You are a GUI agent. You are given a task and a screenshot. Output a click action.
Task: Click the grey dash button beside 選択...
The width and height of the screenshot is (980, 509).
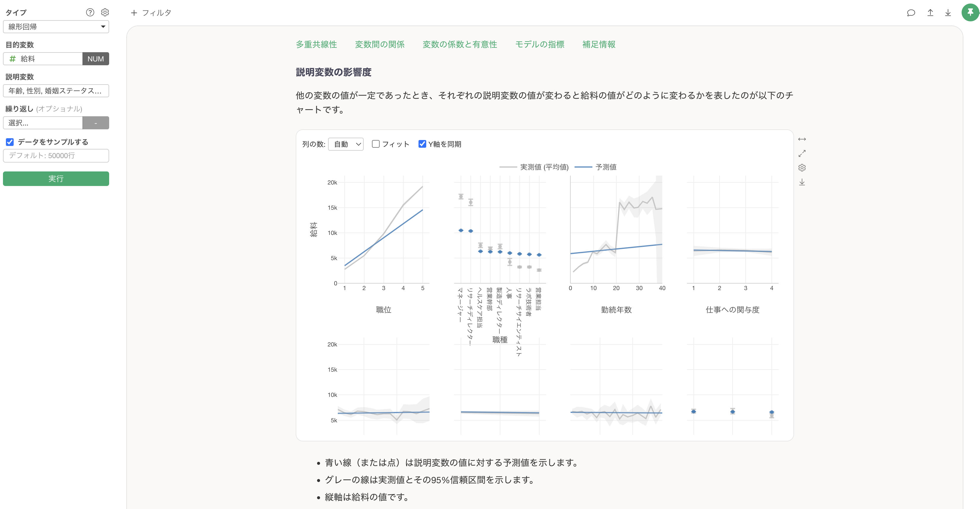click(96, 123)
